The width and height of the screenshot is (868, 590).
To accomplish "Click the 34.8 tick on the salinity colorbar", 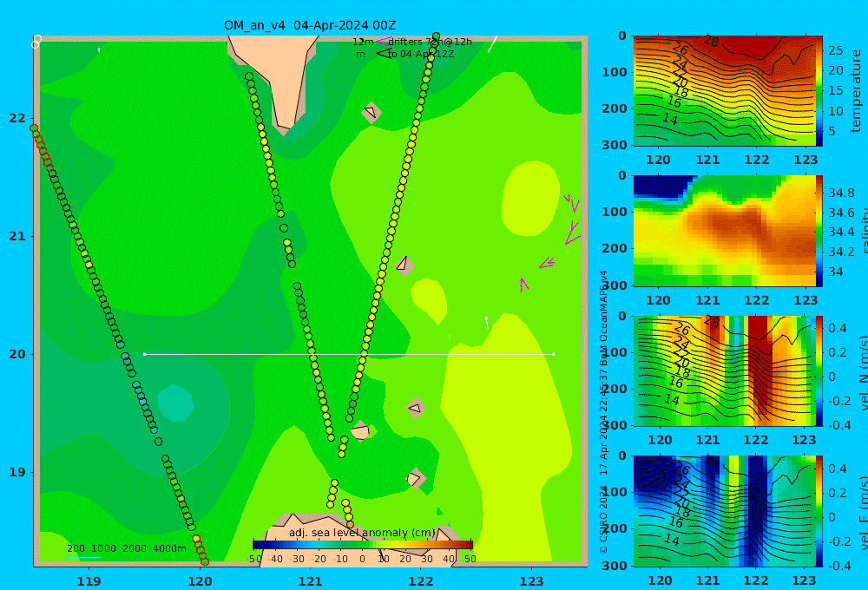I will pos(841,193).
